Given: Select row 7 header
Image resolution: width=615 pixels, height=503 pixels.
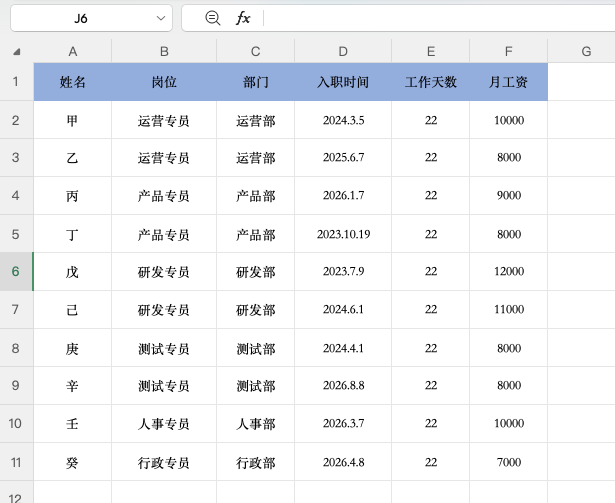Looking at the screenshot, I should 16,310.
